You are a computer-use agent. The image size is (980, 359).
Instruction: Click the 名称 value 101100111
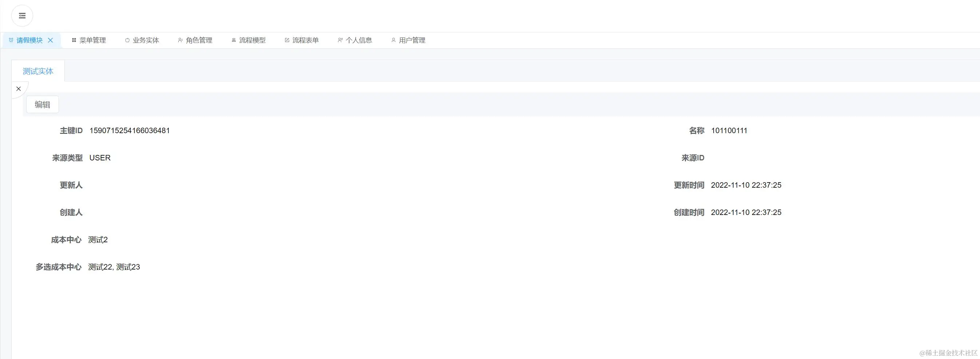[729, 131]
